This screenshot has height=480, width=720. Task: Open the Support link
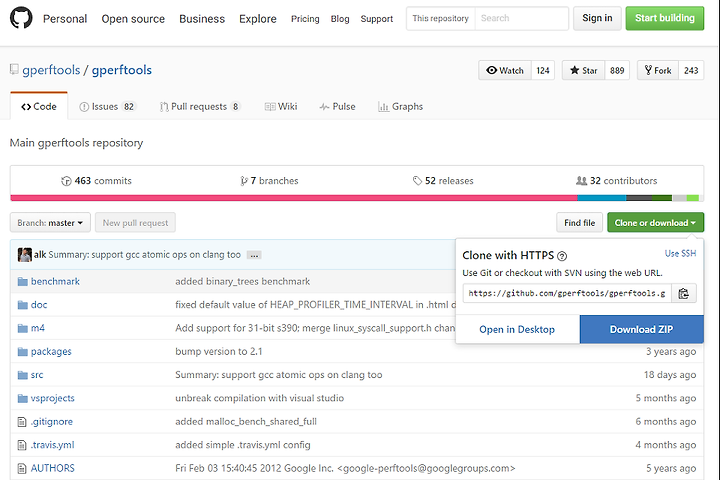click(x=377, y=19)
